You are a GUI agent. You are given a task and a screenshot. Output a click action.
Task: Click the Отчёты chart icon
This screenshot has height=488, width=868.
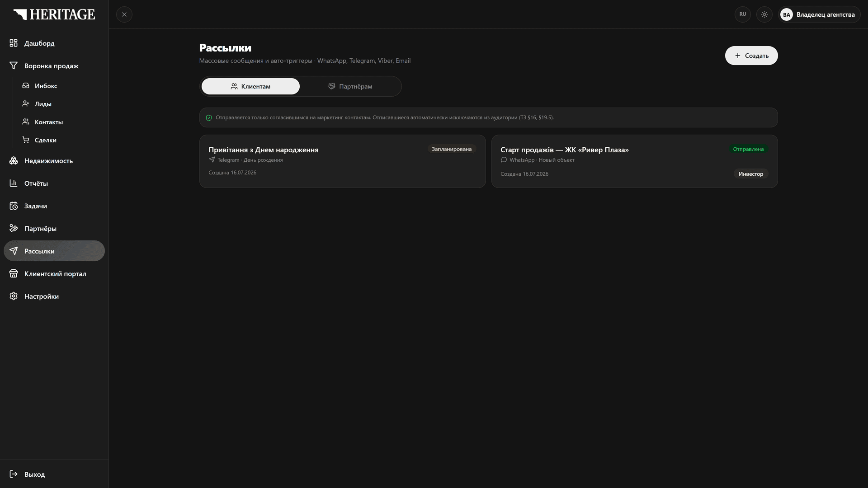click(x=14, y=183)
